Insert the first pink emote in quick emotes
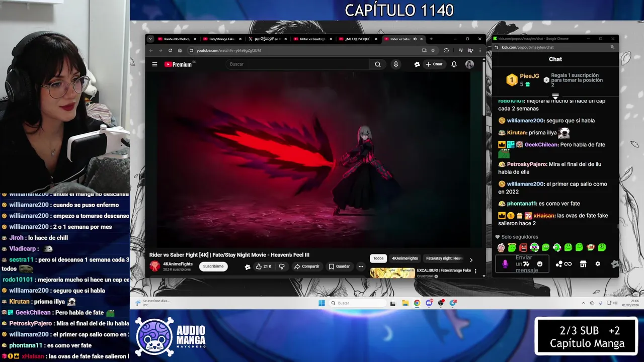 501,247
